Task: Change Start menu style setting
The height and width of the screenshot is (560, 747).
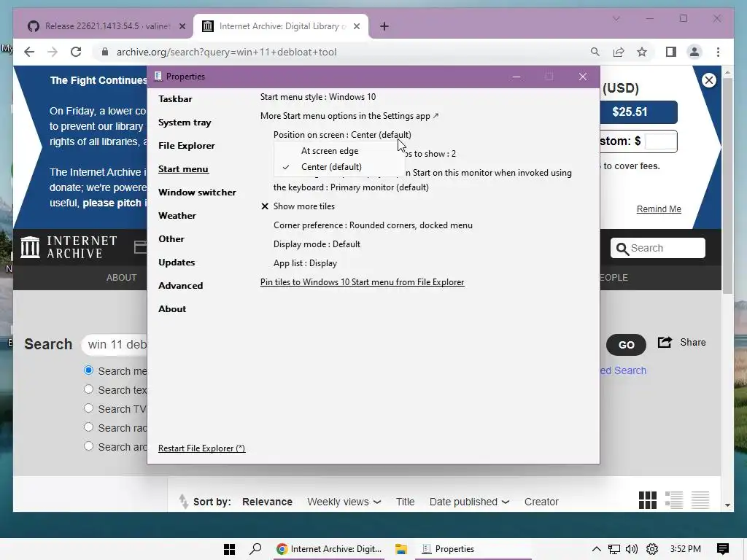Action: [318, 97]
